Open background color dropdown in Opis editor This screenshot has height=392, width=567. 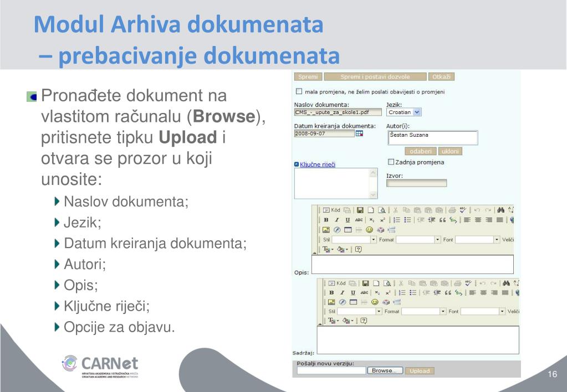point(343,249)
